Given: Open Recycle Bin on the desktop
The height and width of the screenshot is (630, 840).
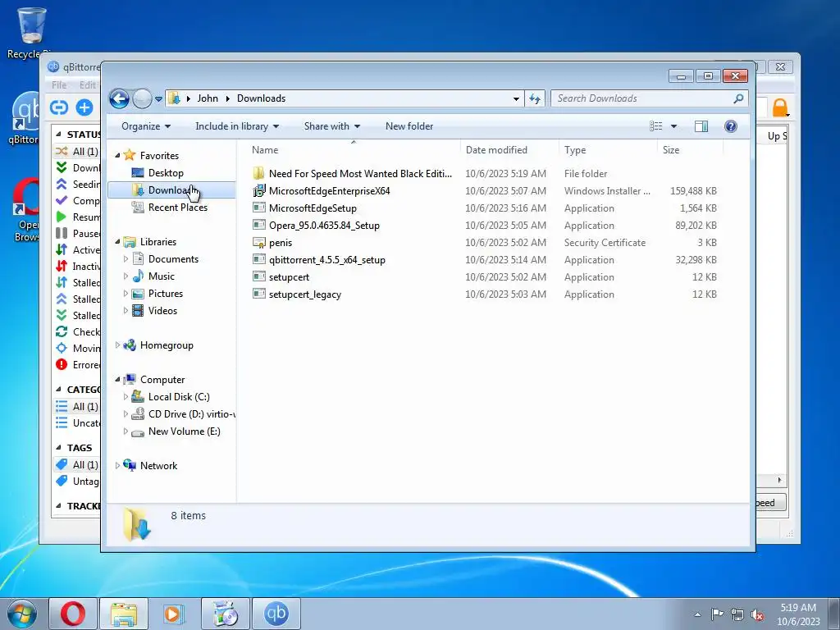Looking at the screenshot, I should pyautogui.click(x=31, y=32).
